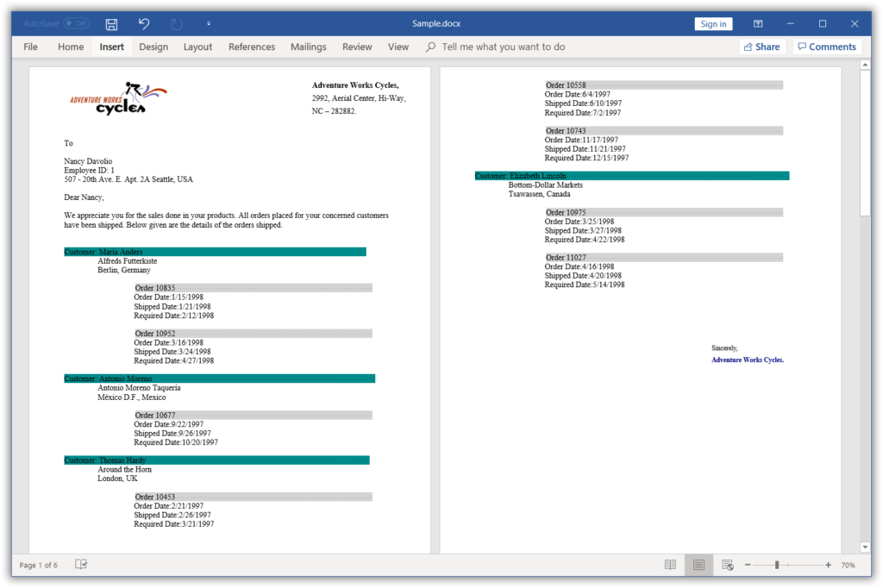Click the Undo arrow icon
Viewport: 883px width, 588px height.
click(144, 24)
